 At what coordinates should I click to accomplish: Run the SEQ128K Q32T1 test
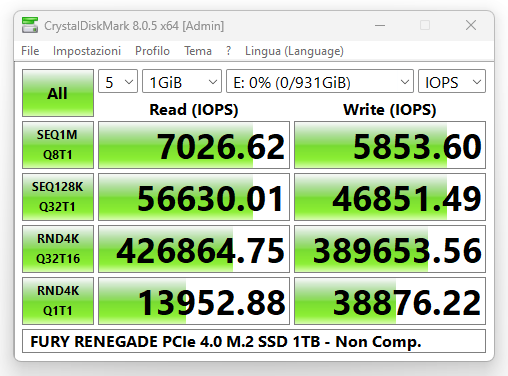coord(58,197)
